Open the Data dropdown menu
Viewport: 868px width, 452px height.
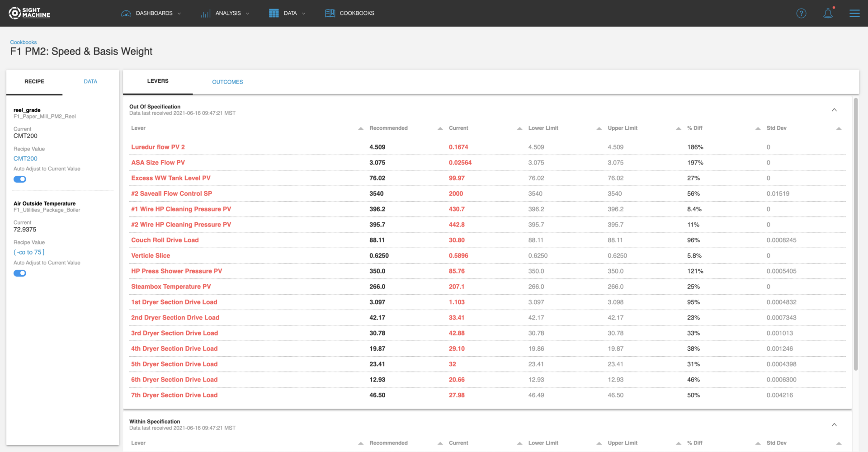[x=287, y=13]
